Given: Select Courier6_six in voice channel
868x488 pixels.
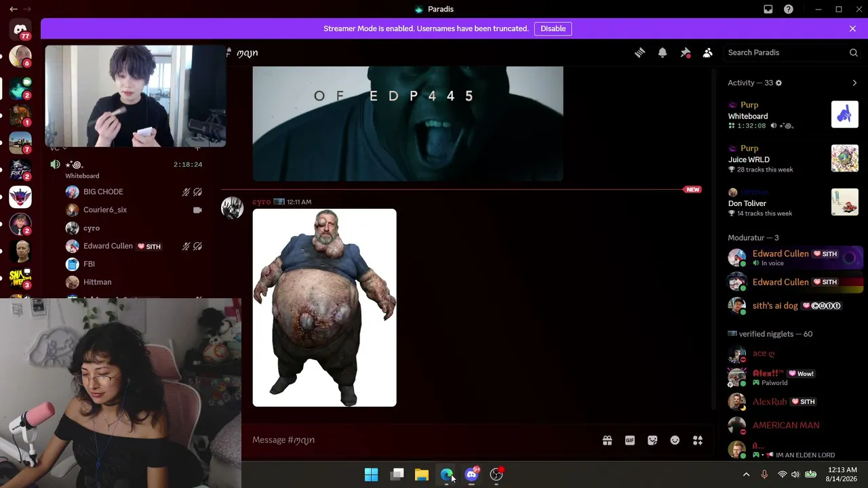Looking at the screenshot, I should pos(134,210).
